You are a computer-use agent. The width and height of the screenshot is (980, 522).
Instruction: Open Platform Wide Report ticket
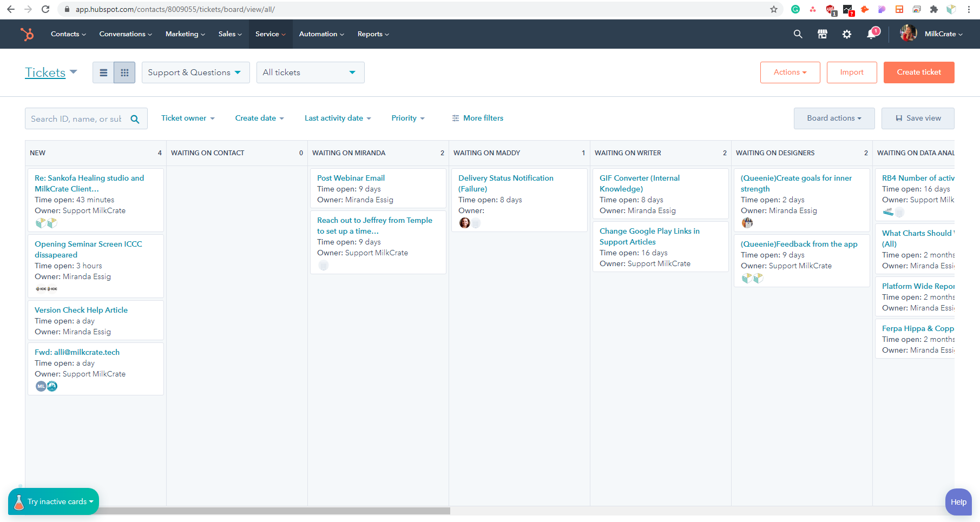tap(918, 286)
